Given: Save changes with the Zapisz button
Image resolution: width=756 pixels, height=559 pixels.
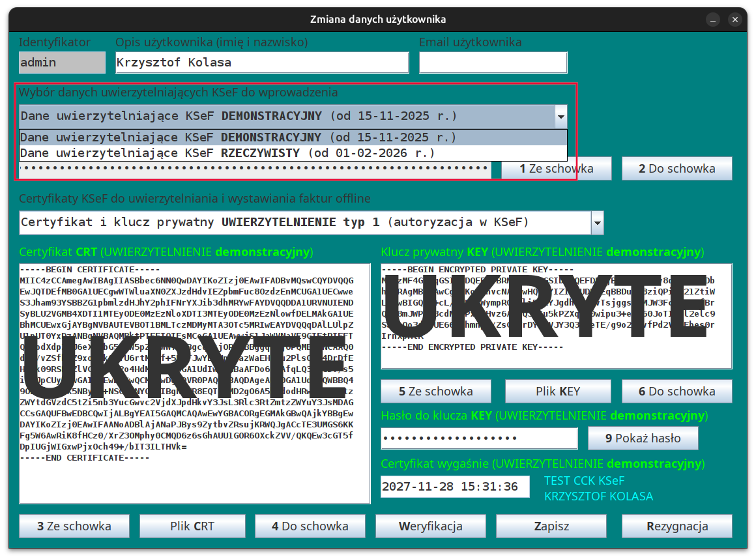Looking at the screenshot, I should (x=551, y=526).
